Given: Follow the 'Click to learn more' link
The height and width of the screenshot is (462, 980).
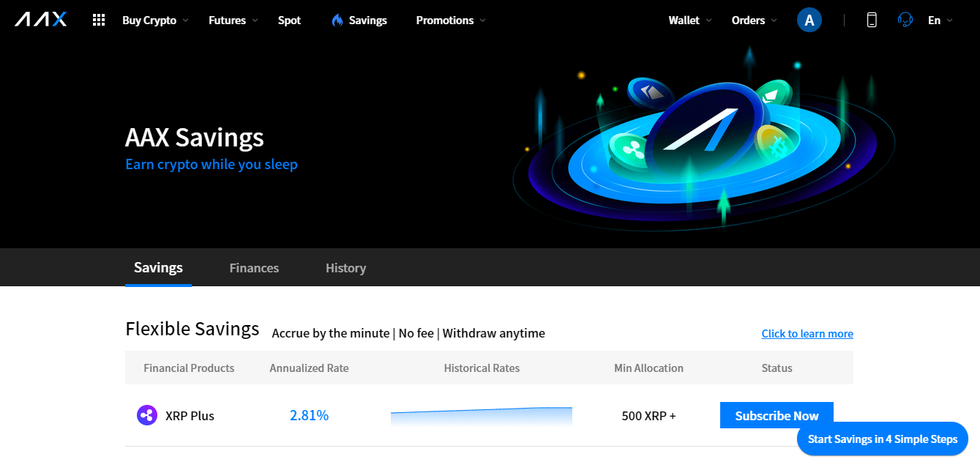Looking at the screenshot, I should [x=807, y=334].
